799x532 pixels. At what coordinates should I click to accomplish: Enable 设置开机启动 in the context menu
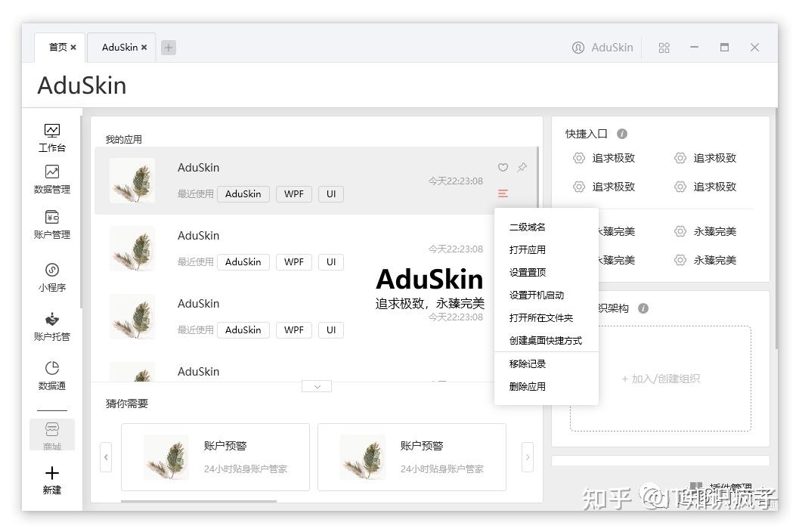[x=537, y=295]
